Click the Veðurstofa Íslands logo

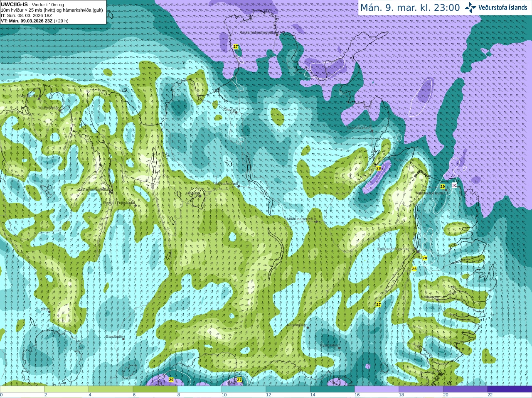[x=496, y=7]
